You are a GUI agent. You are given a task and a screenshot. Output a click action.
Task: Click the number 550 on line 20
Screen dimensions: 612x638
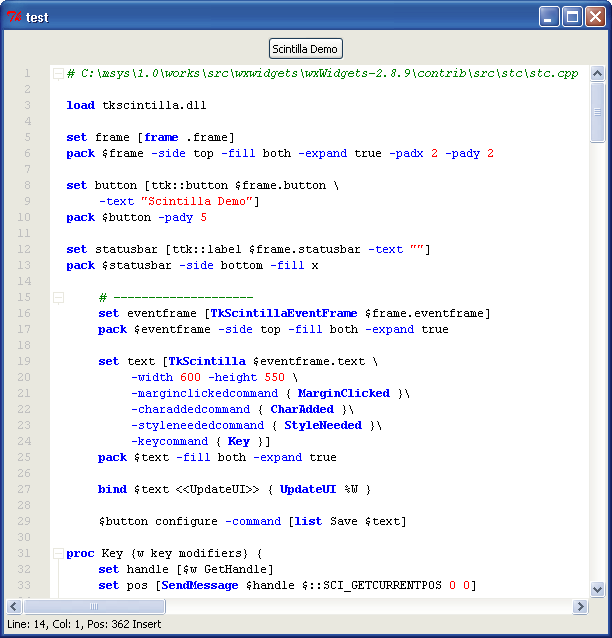click(x=275, y=377)
